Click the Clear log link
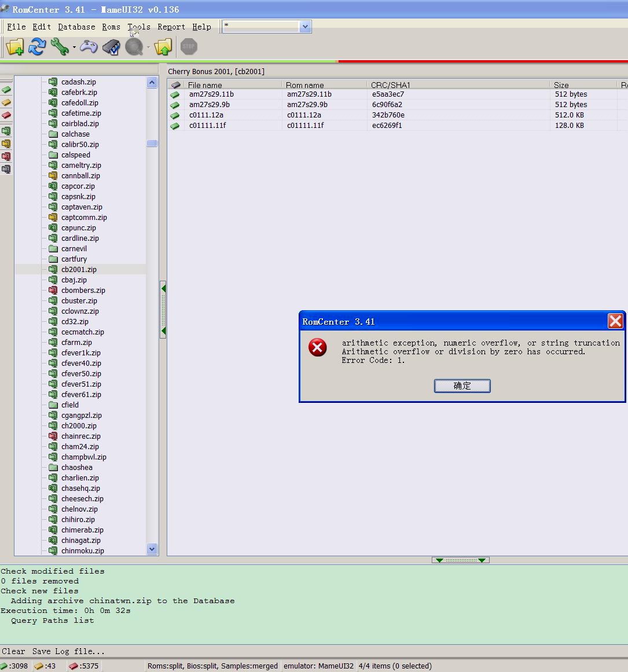The image size is (628, 672). [x=13, y=651]
